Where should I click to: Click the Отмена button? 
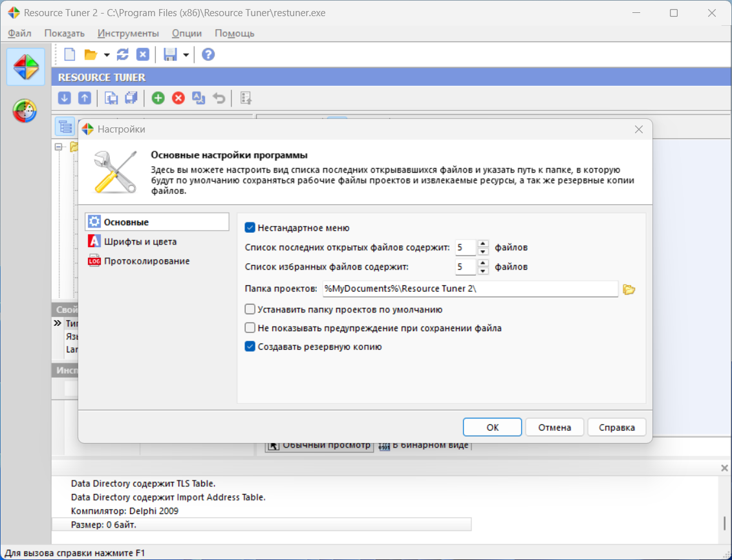tap(555, 427)
